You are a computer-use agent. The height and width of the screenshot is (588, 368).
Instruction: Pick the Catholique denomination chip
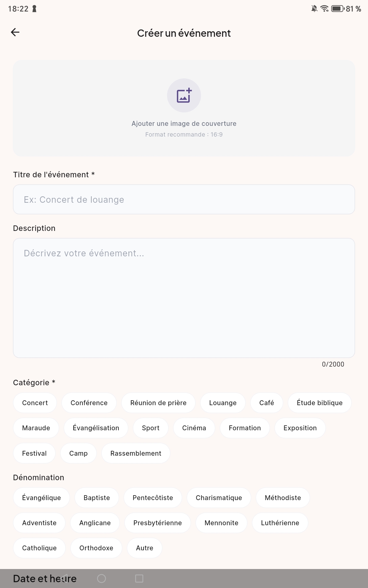pyautogui.click(x=39, y=548)
